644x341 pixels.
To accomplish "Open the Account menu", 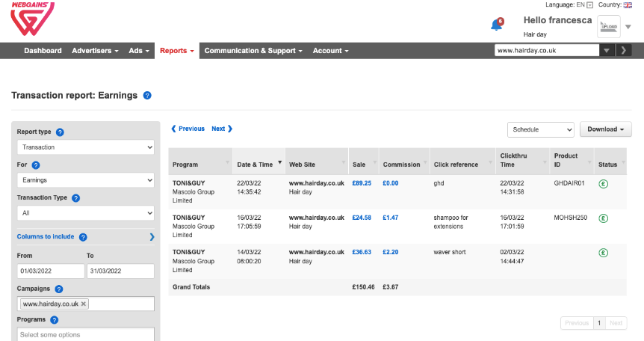I will (331, 51).
